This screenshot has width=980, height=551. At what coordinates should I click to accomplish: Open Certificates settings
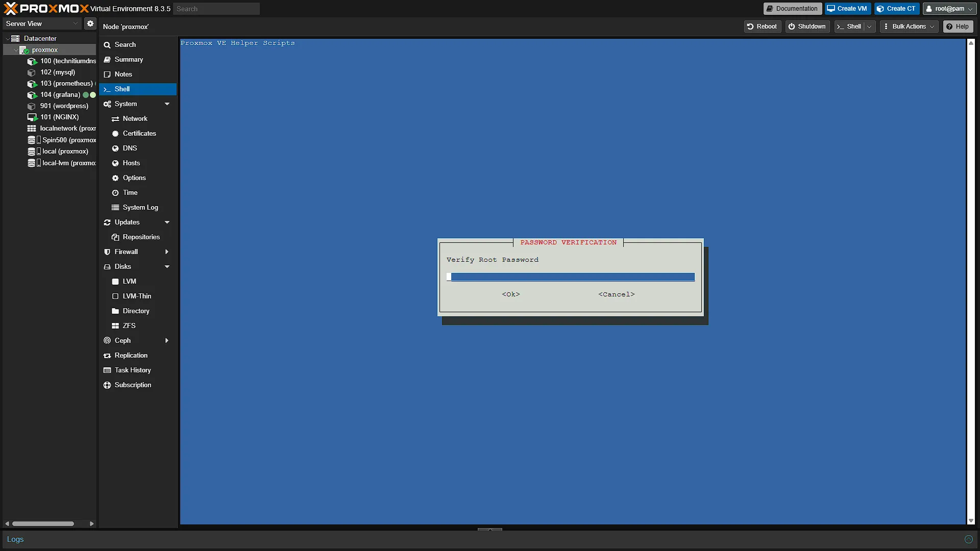click(x=139, y=134)
